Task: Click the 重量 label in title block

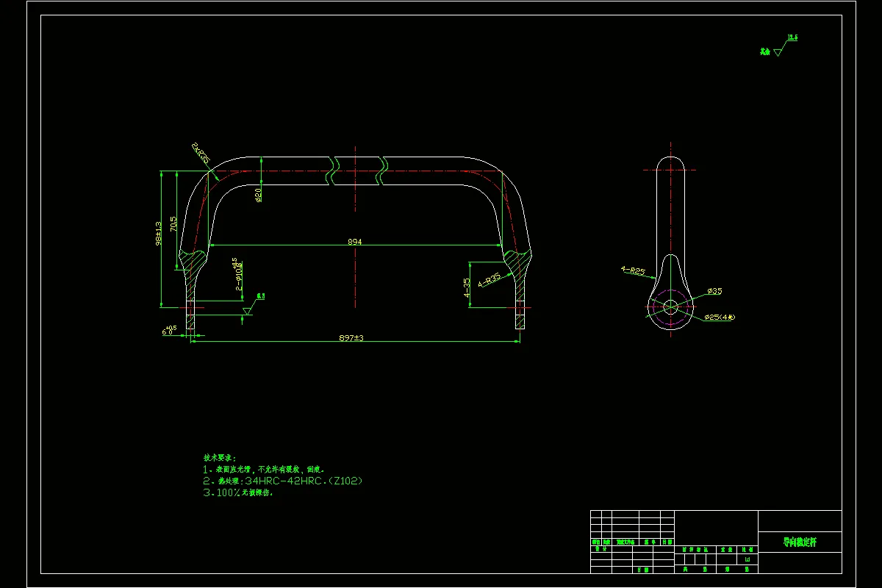Action: coord(726,549)
